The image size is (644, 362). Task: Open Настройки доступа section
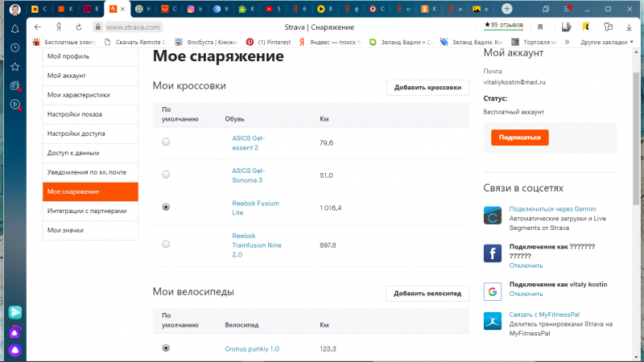click(90, 134)
